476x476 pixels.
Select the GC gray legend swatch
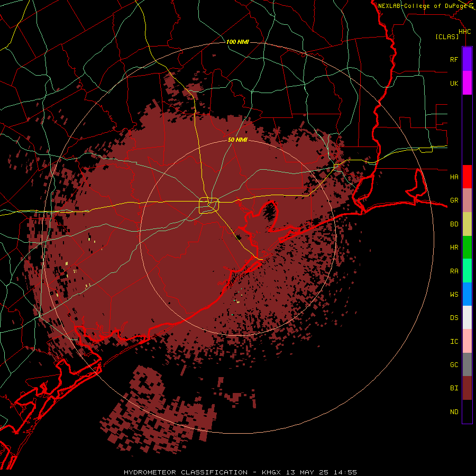pyautogui.click(x=467, y=364)
